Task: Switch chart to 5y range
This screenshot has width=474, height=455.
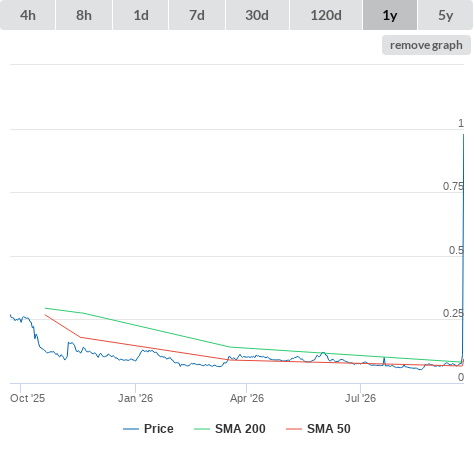Action: [445, 15]
